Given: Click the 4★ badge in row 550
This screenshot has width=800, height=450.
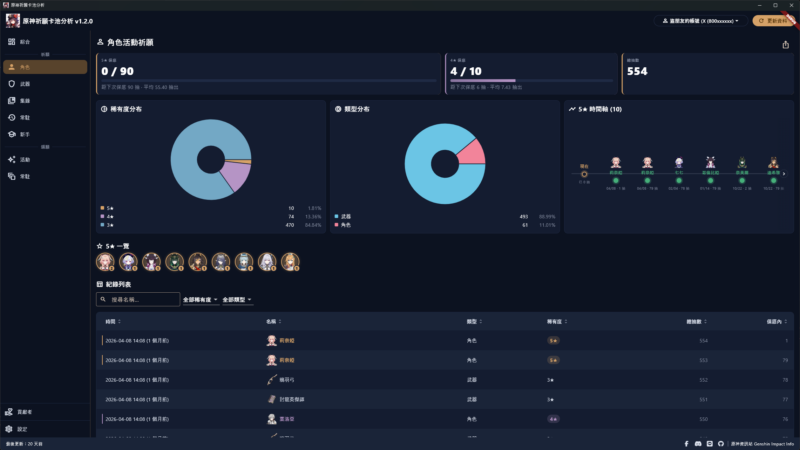Looking at the screenshot, I should pos(553,419).
